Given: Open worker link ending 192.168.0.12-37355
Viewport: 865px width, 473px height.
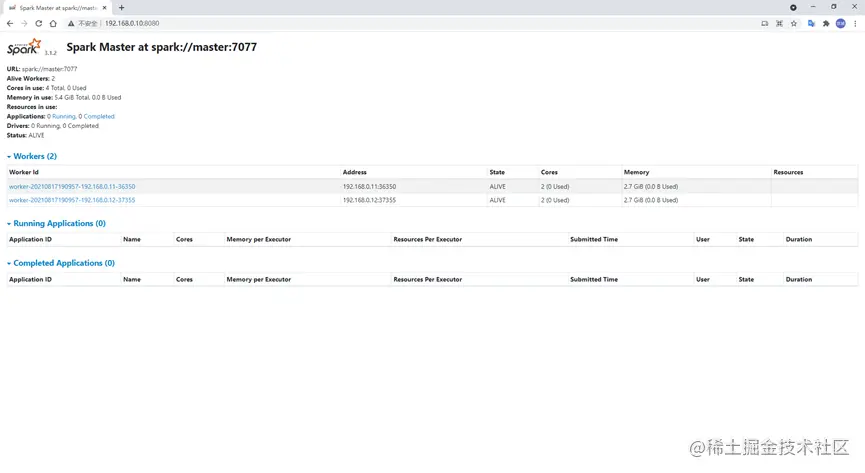Looking at the screenshot, I should coord(72,200).
